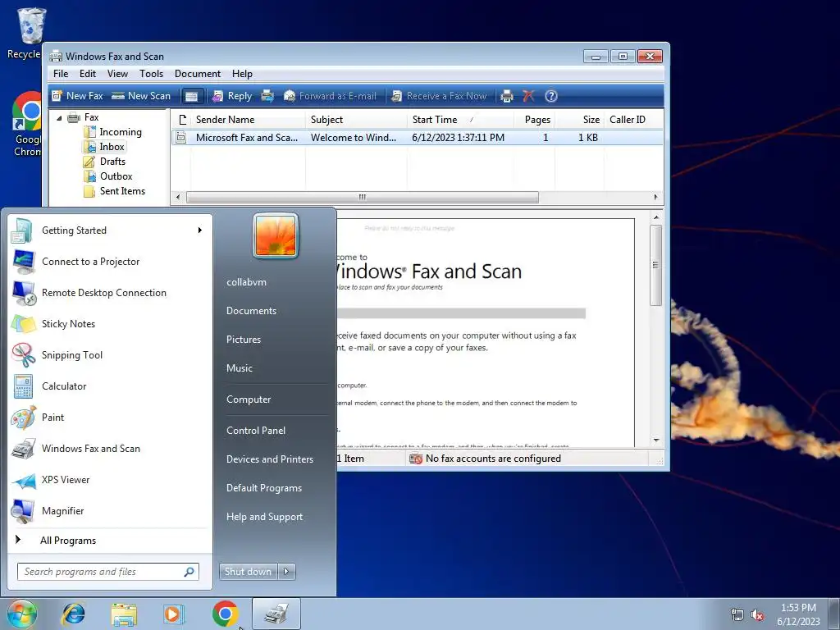Open Calculator from Start menu
This screenshot has height=630, width=840.
pos(107,386)
